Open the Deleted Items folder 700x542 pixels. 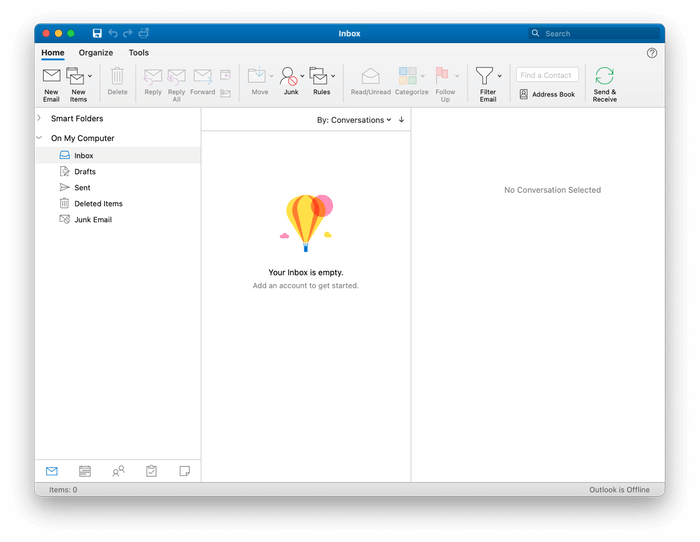click(x=118, y=204)
